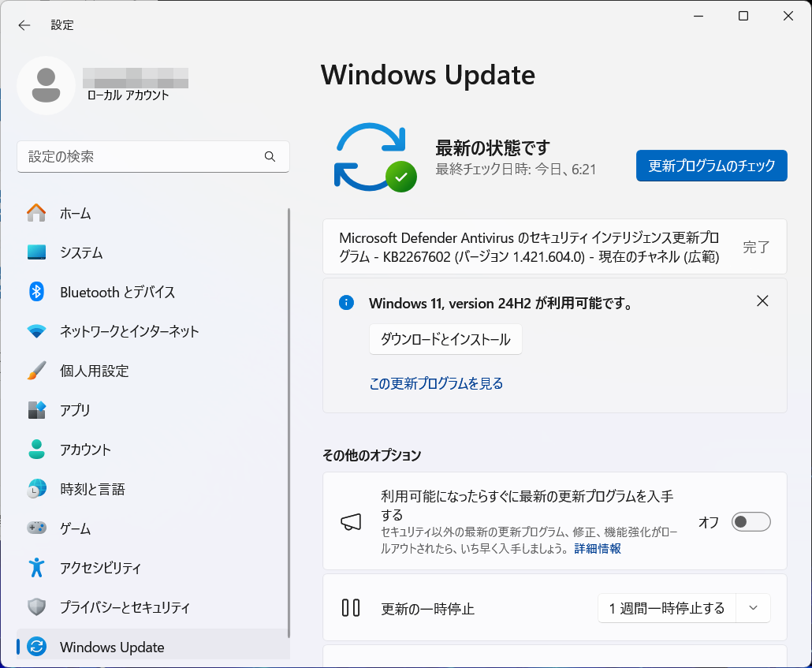The height and width of the screenshot is (668, 812).
Task: Click 更新プログラムのチェック button
Action: click(712, 166)
